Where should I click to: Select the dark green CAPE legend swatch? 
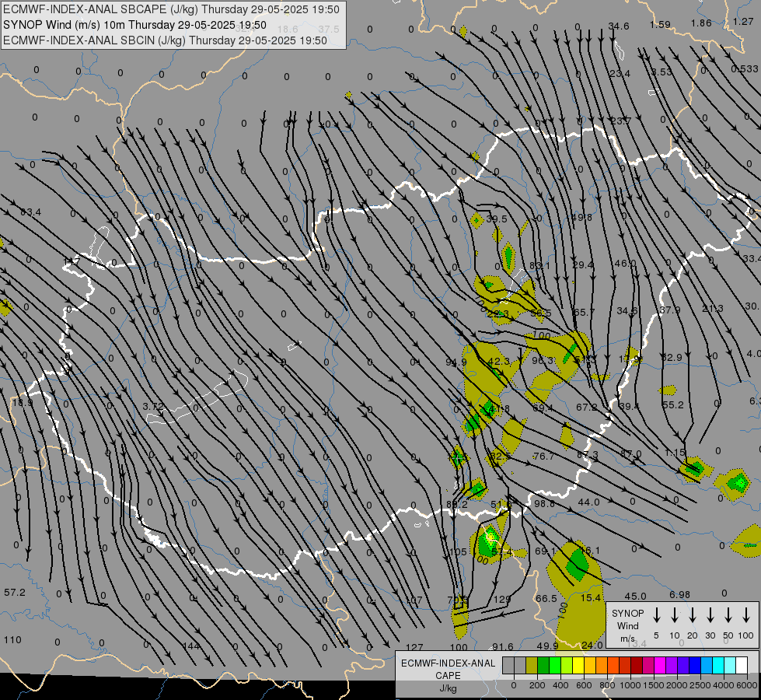pyautogui.click(x=543, y=665)
